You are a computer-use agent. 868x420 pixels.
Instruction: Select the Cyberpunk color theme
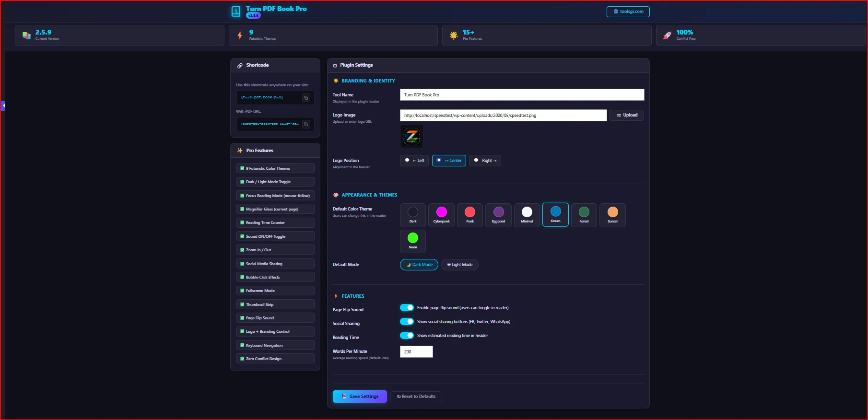click(x=442, y=215)
